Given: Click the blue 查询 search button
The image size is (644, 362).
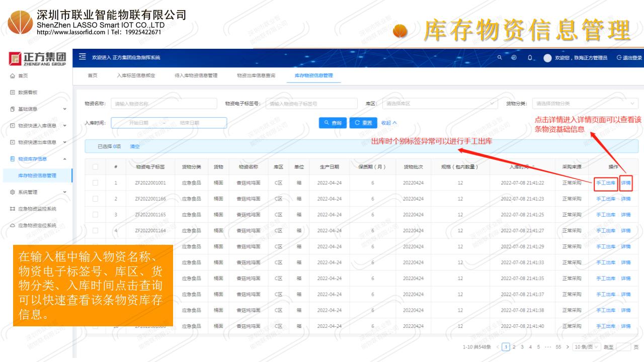Looking at the screenshot, I should pos(333,123).
